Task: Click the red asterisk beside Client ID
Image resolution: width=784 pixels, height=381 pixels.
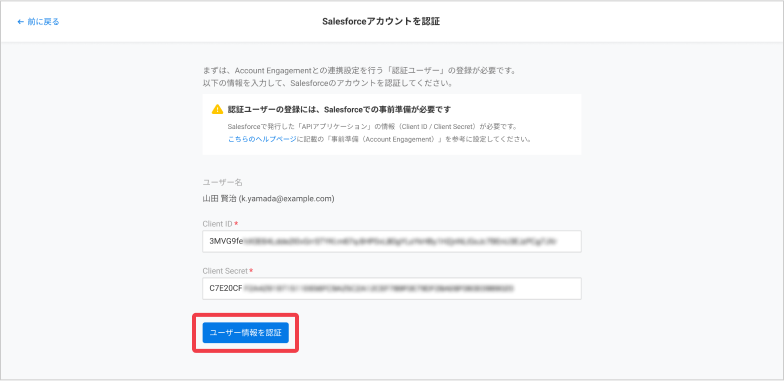Action: coord(236,223)
